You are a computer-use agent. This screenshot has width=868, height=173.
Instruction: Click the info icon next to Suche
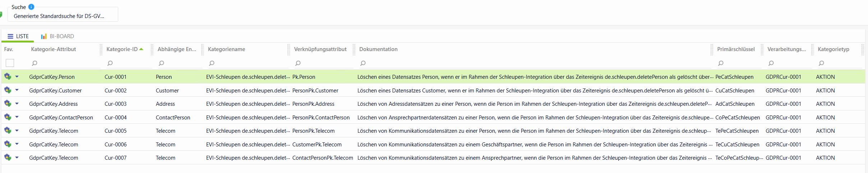31,7
